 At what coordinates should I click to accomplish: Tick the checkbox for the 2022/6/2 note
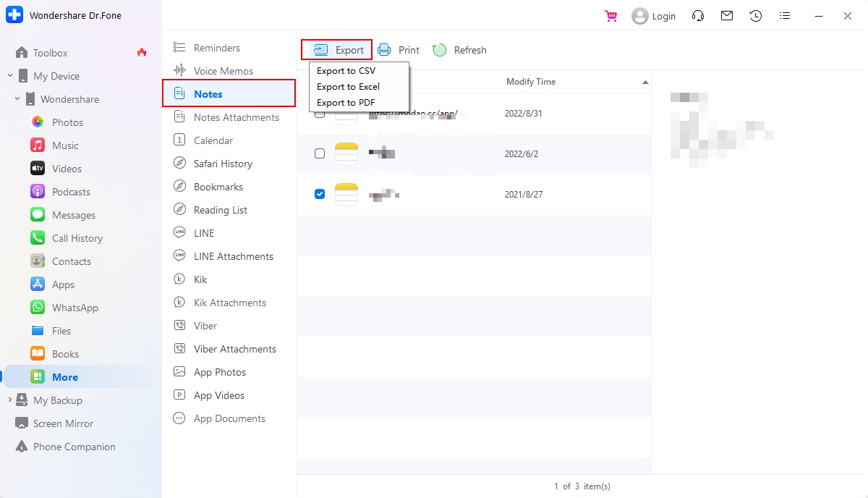tap(320, 153)
